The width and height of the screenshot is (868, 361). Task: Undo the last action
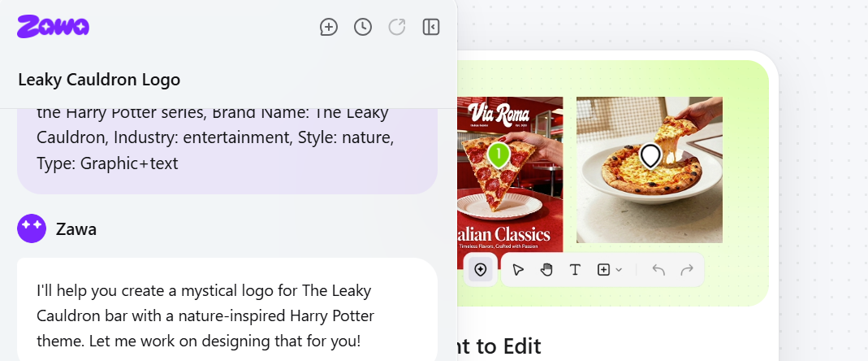(x=659, y=270)
